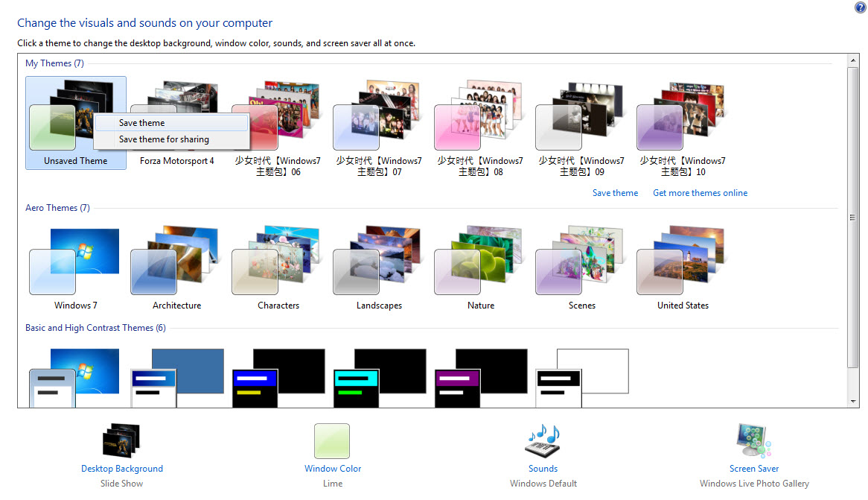Click the Desktop Background link text
The height and width of the screenshot is (500, 868).
coord(122,469)
